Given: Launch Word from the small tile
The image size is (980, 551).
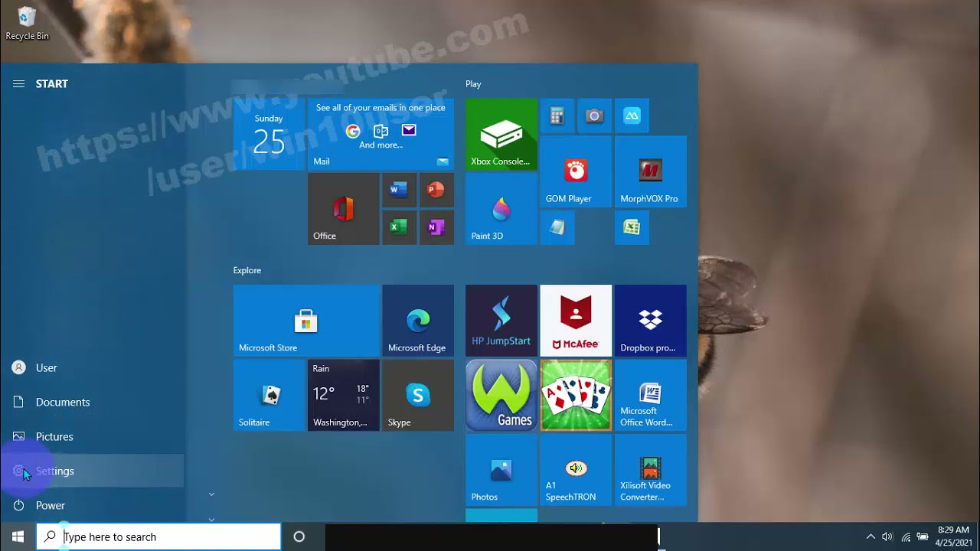Looking at the screenshot, I should [399, 190].
